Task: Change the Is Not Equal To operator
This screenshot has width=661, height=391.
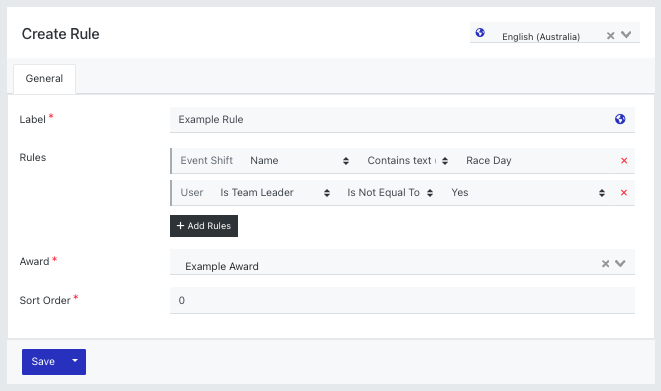Action: point(390,193)
